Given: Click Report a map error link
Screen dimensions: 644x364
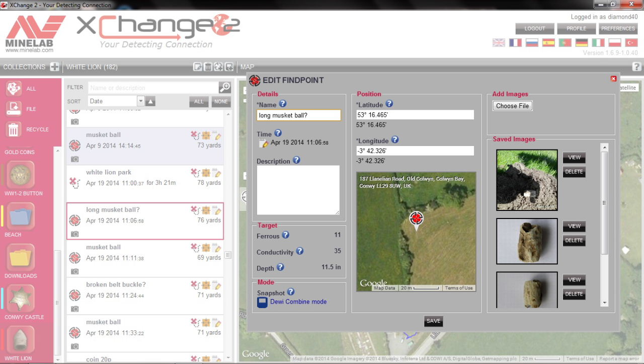Looking at the screenshot, I should [620, 359].
